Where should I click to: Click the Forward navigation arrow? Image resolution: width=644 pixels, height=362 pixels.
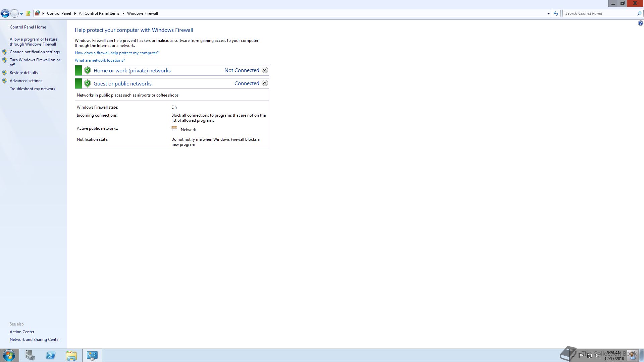tap(14, 13)
